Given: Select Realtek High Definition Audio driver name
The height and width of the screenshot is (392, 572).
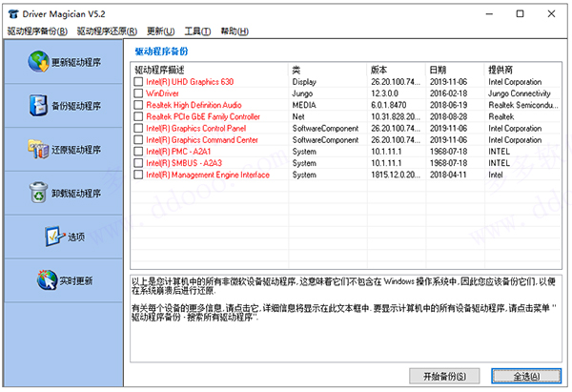Looking at the screenshot, I should point(194,105).
